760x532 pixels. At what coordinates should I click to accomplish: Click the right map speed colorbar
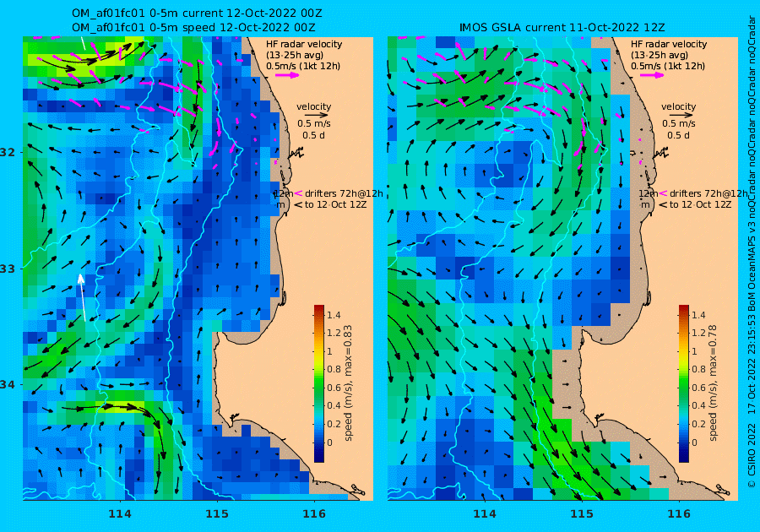(683, 383)
